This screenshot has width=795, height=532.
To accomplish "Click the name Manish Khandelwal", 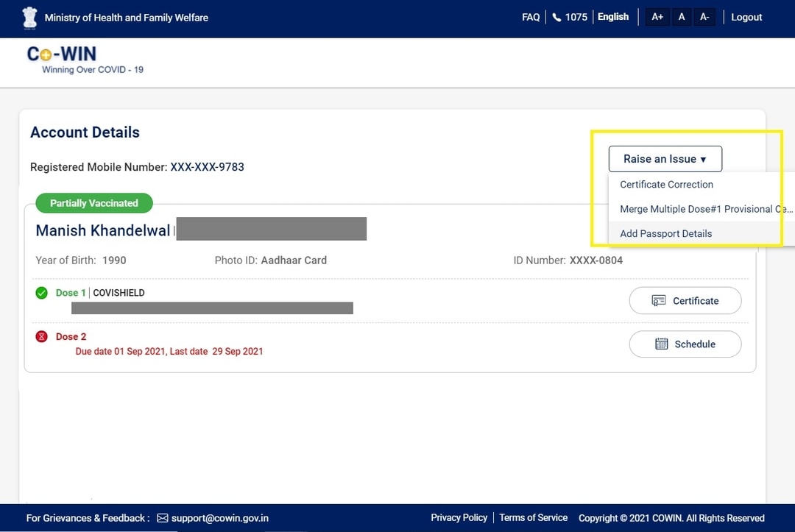I will [x=103, y=230].
